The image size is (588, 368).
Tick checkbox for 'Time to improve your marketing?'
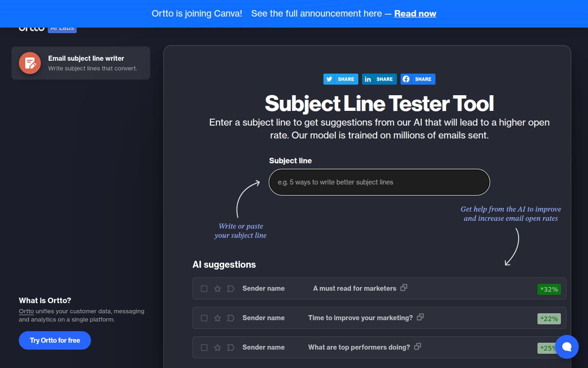204,318
